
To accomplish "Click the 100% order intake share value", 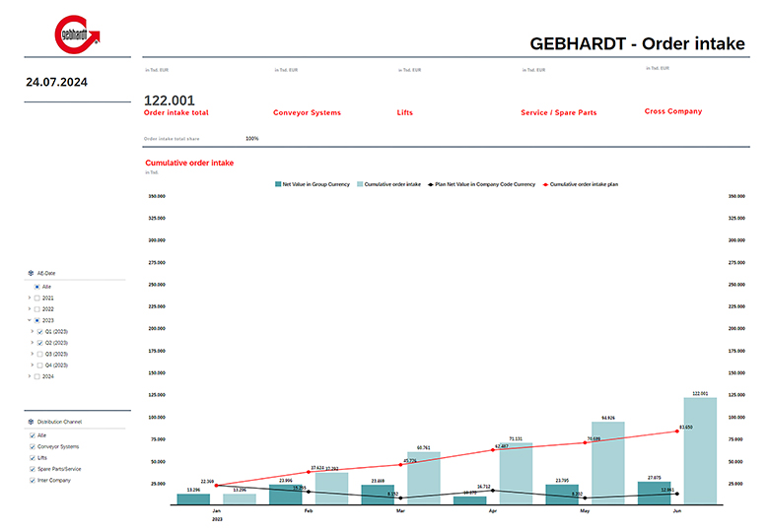I will coord(252,139).
